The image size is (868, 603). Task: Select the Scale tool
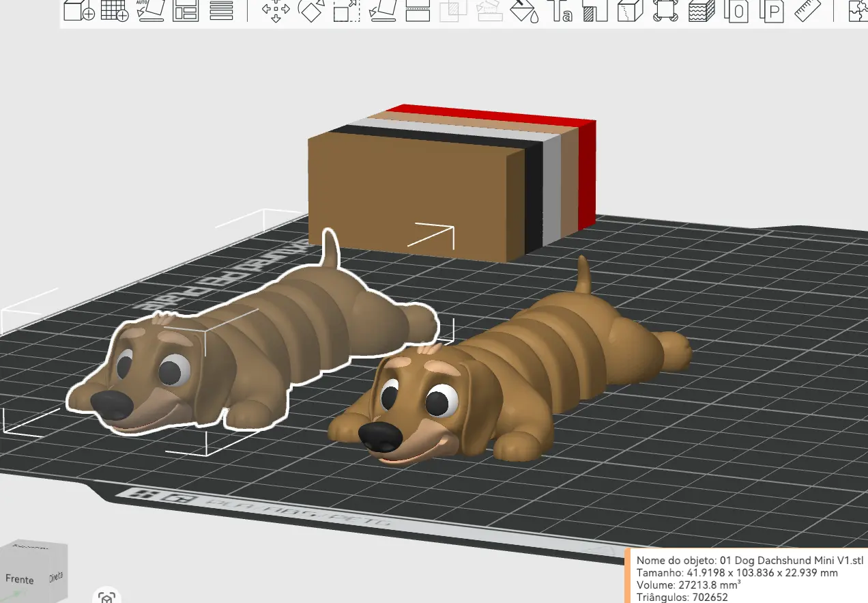pos(347,11)
